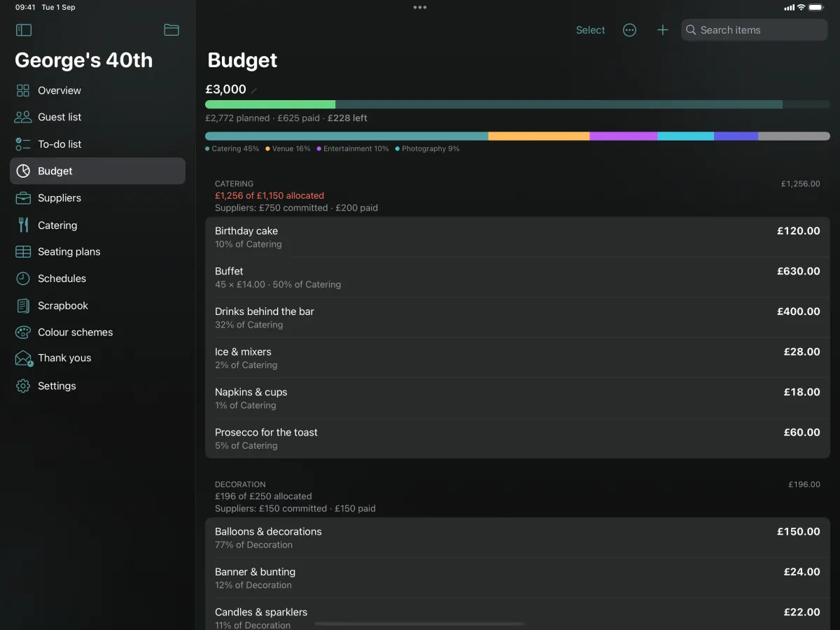This screenshot has width=840, height=630.
Task: Click the DECORATION section header
Action: click(x=240, y=484)
